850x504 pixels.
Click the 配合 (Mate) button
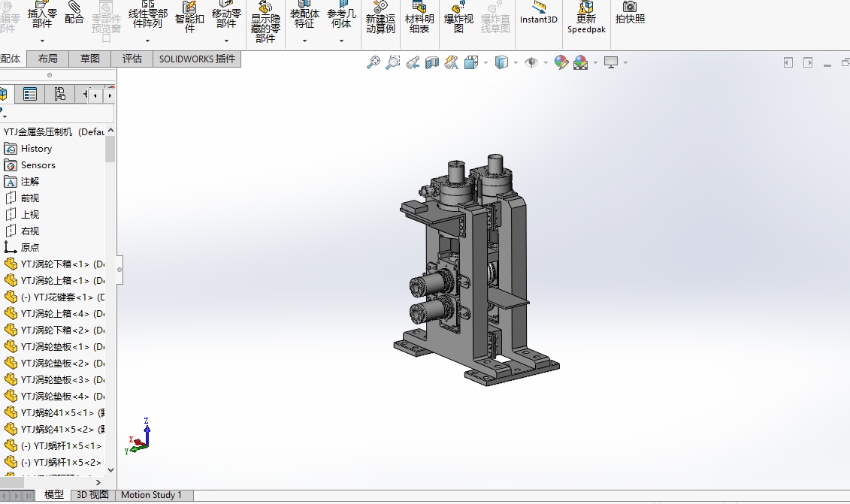pos(74,15)
